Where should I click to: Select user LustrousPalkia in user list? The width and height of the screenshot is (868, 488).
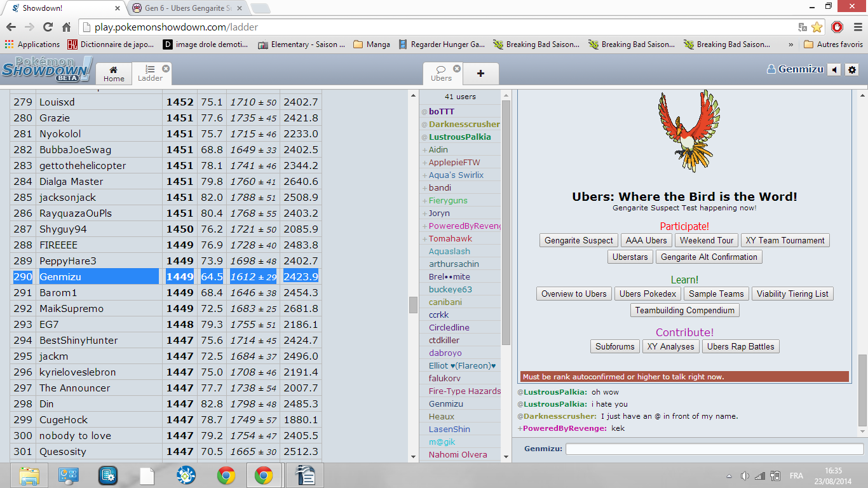tap(460, 137)
